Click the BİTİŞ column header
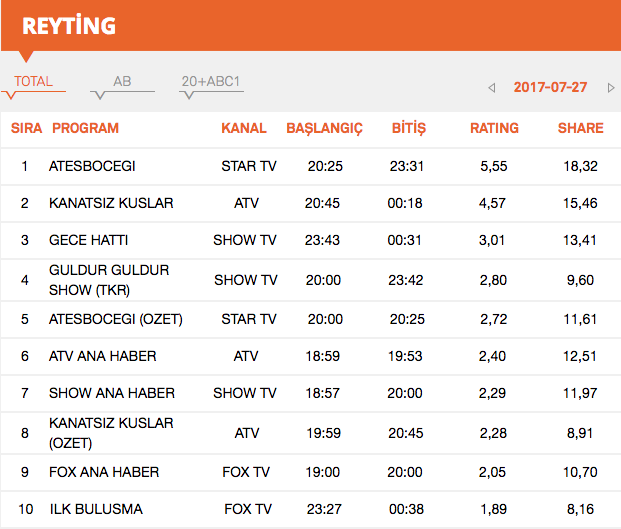Screen dimensions: 621x529 408,128
